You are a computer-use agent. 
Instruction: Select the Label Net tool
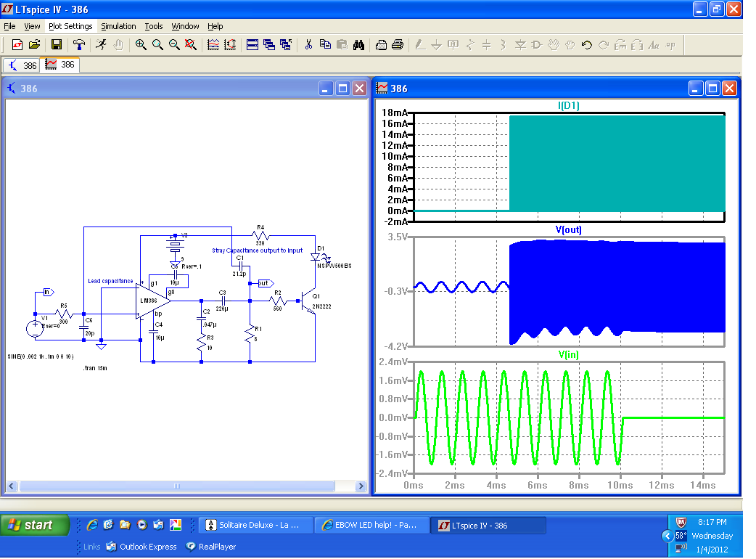[x=453, y=45]
